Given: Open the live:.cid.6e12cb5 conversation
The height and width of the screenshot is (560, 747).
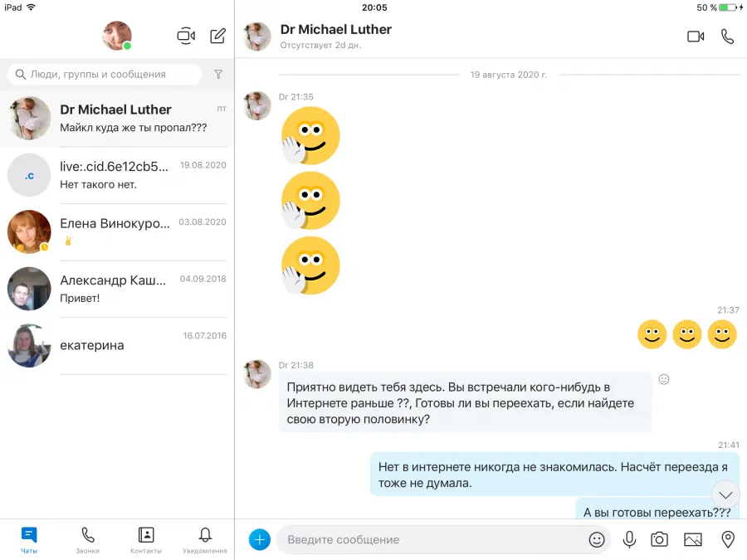Looking at the screenshot, I should coord(117,175).
